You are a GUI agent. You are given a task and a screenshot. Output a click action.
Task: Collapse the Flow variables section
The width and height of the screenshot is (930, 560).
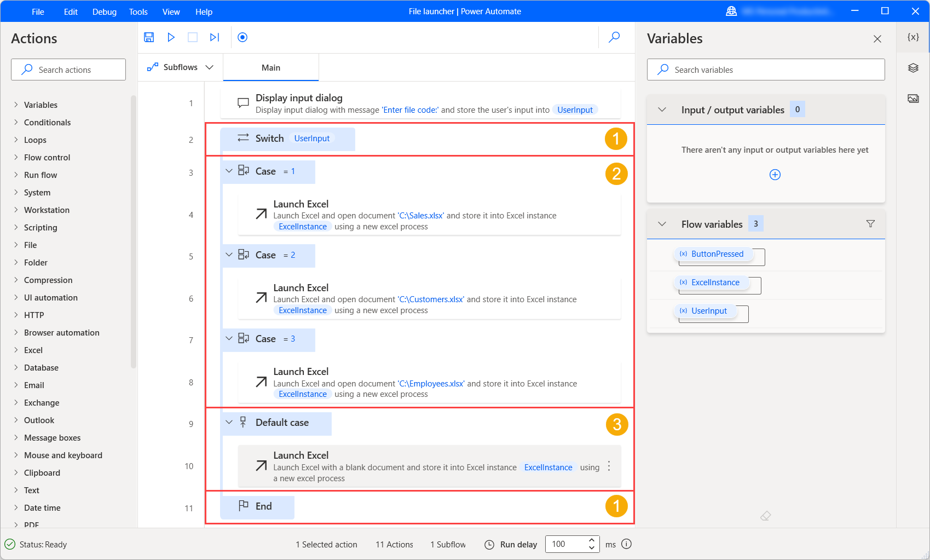pyautogui.click(x=662, y=224)
